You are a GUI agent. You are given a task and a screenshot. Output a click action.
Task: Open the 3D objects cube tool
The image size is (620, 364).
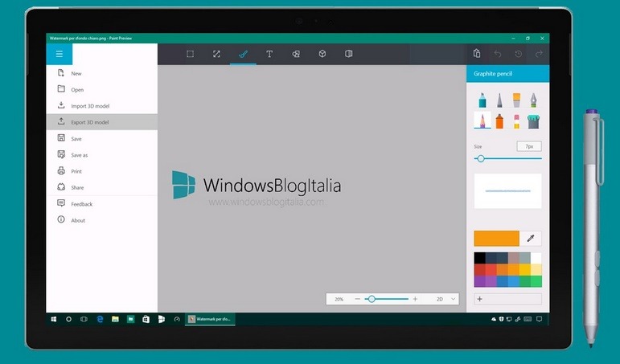tap(322, 54)
